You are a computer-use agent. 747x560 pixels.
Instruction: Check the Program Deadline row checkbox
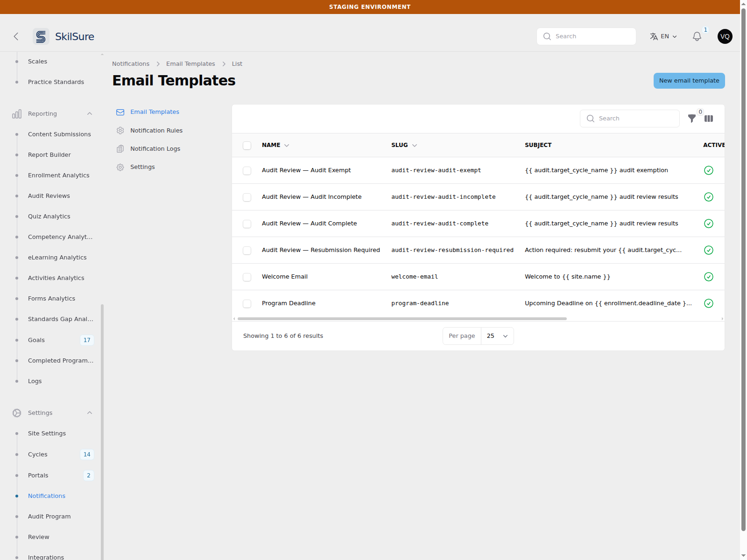(247, 304)
